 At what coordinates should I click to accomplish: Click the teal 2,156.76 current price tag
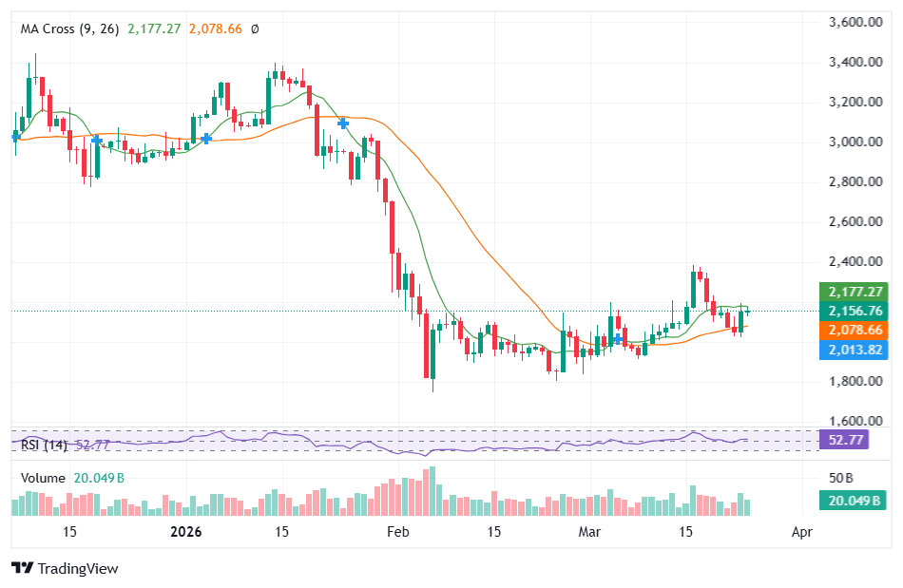(x=855, y=311)
